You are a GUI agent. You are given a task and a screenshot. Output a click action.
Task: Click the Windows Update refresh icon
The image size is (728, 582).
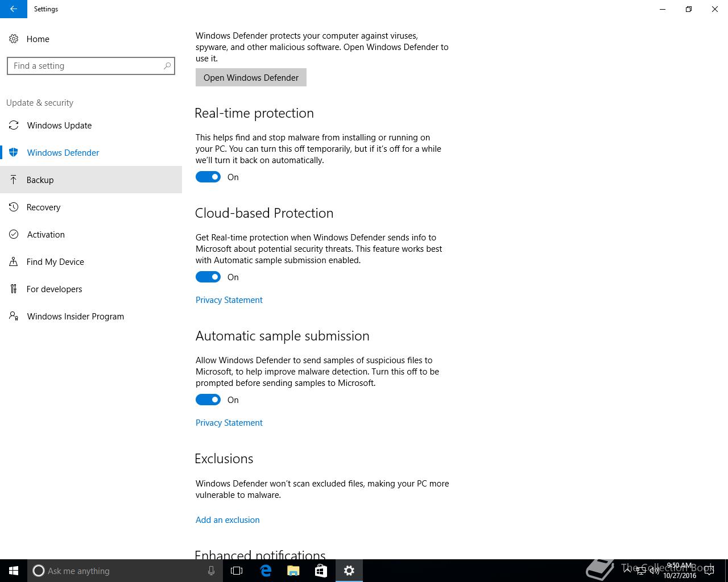click(x=14, y=125)
